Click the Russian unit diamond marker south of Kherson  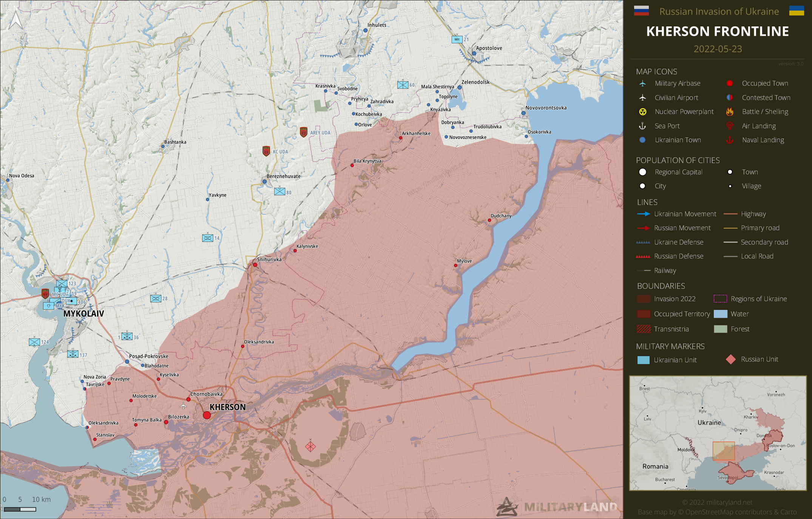coord(310,447)
